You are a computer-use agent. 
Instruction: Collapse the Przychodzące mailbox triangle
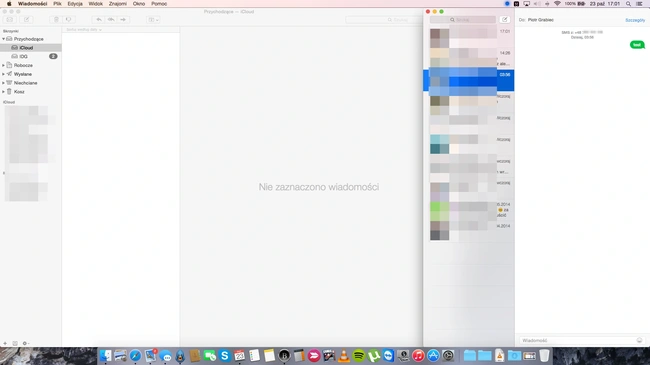[x=3, y=39]
